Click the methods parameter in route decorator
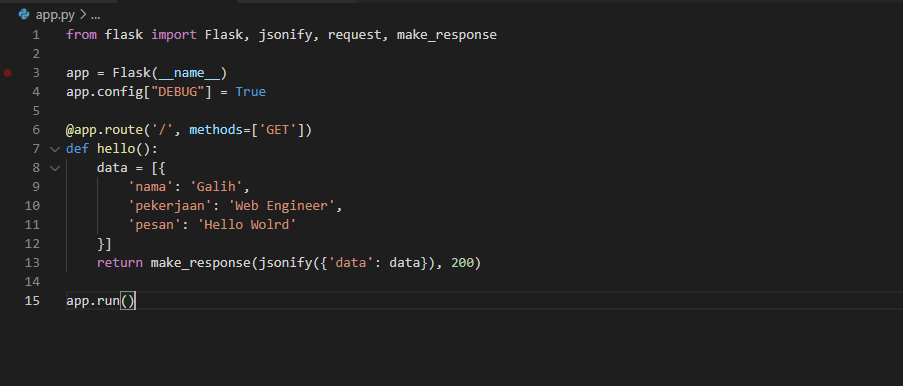Screen dimensions: 903x386 [216, 130]
